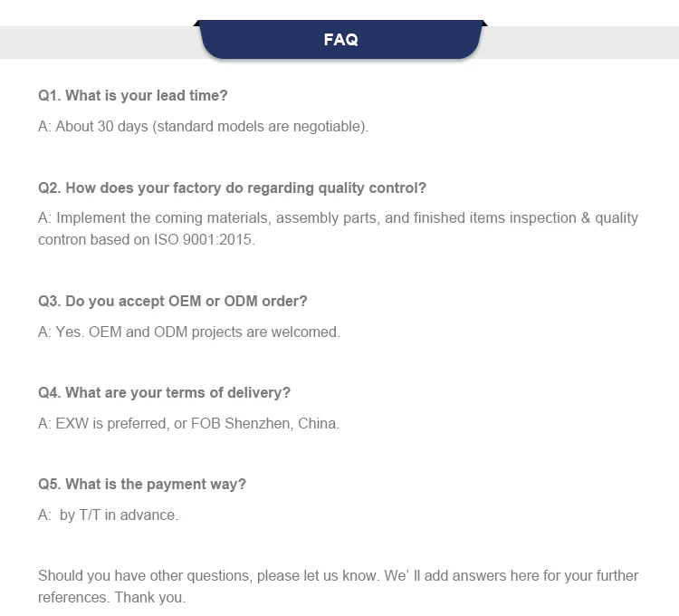
Task: Click the 'Q2.' label
Action: [x=49, y=188]
